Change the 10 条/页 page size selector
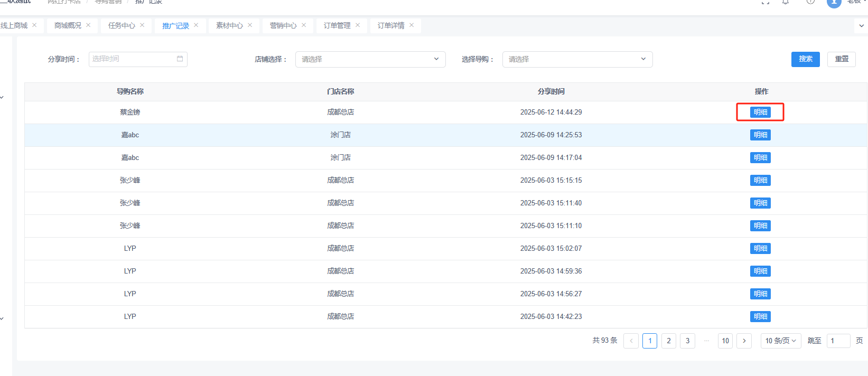The width and height of the screenshot is (868, 376). (780, 341)
